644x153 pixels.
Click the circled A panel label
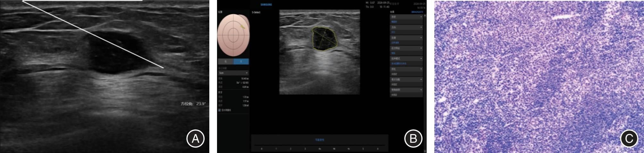[195, 139]
